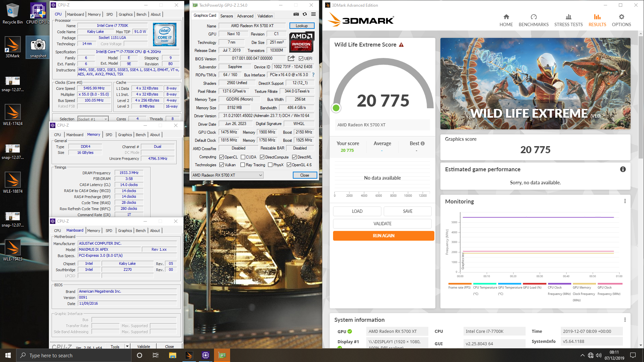The height and width of the screenshot is (362, 644).
Task: Click LOAD button in 3DMark
Action: (x=357, y=211)
